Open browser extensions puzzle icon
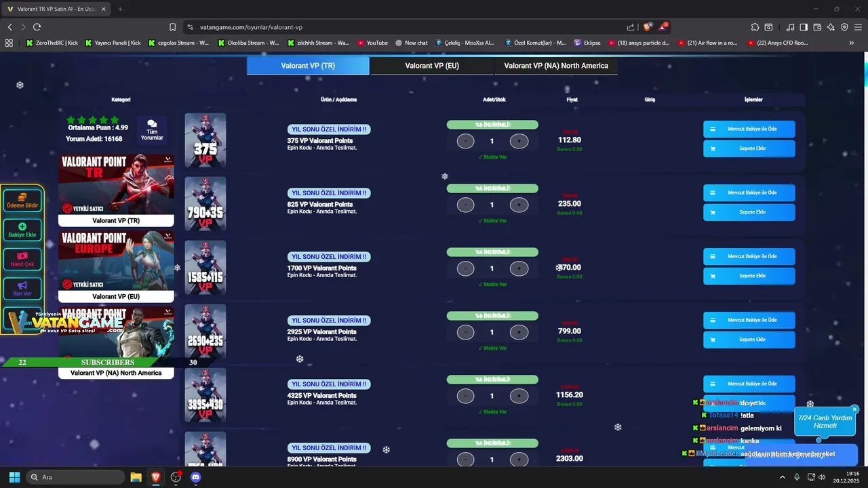Screen dimensions: 868x488 click(x=755, y=27)
